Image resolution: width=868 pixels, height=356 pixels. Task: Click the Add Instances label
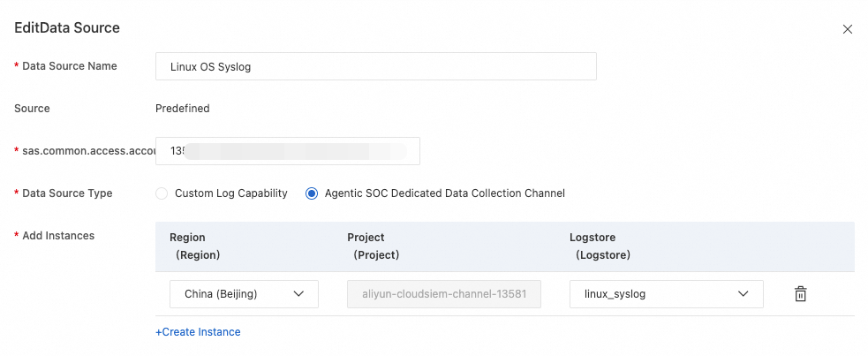(58, 235)
